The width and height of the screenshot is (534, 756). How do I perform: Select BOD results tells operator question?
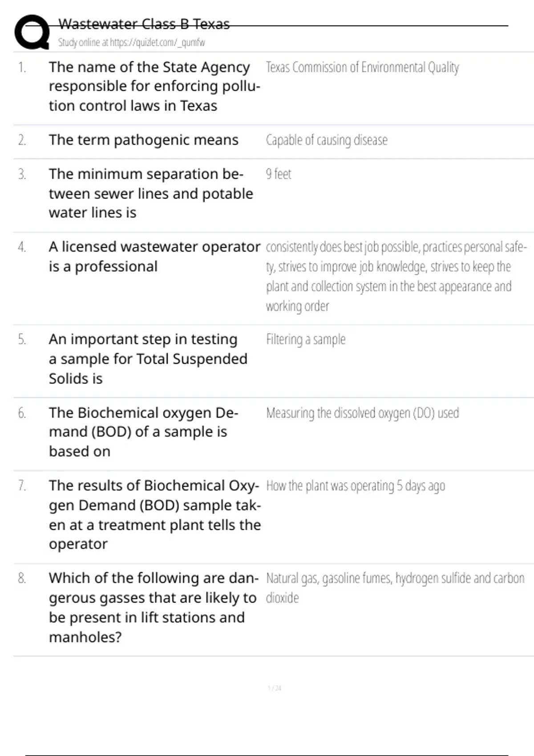click(x=154, y=515)
